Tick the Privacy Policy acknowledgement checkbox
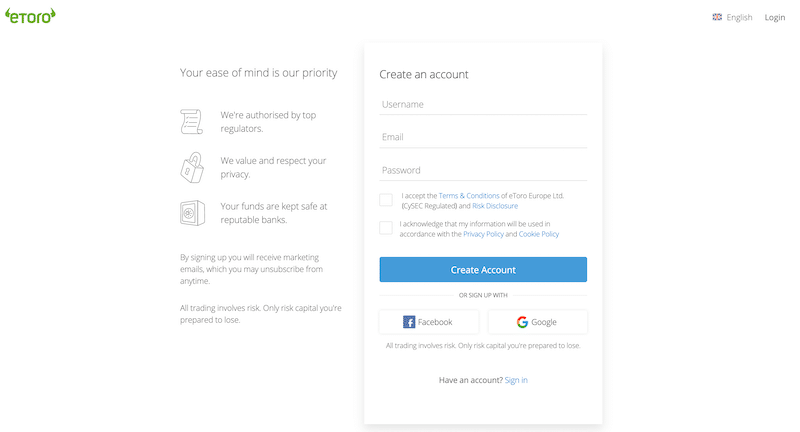 (386, 228)
